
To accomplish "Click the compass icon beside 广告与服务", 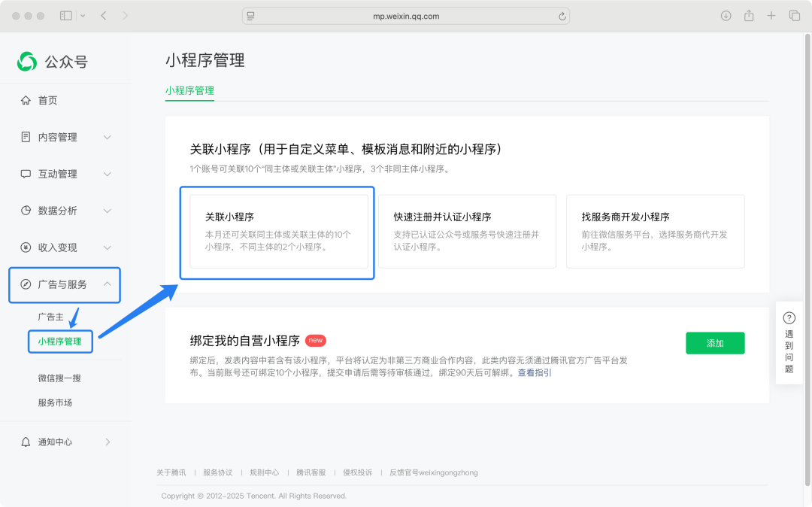I will click(x=26, y=284).
